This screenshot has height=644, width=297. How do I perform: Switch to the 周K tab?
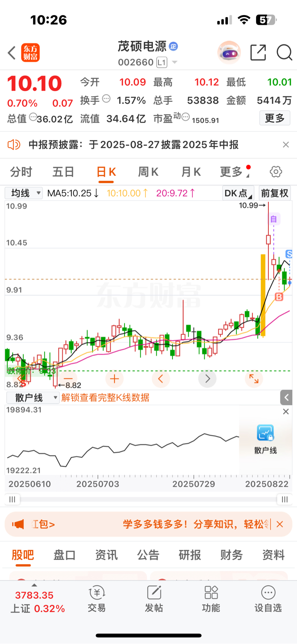148,172
